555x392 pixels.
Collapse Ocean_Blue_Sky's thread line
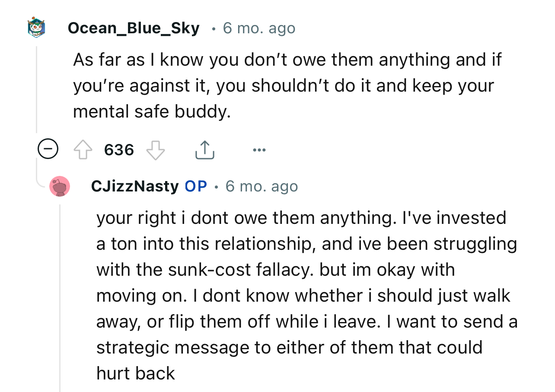pyautogui.click(x=36, y=86)
